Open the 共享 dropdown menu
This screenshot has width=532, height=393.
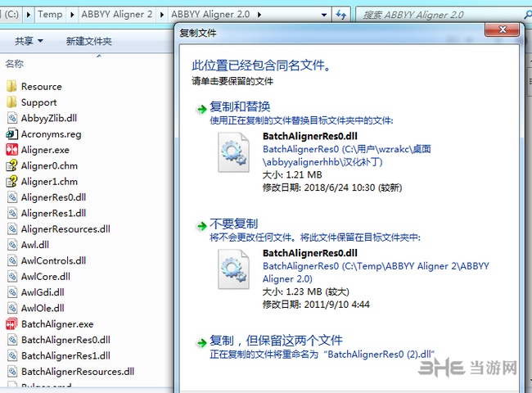(29, 41)
